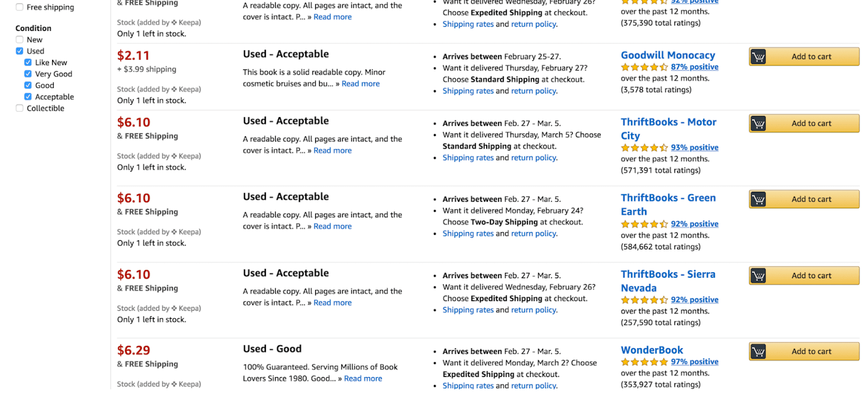Expand Read more on WonderBook description
The width and height of the screenshot is (868, 403).
pyautogui.click(x=363, y=379)
